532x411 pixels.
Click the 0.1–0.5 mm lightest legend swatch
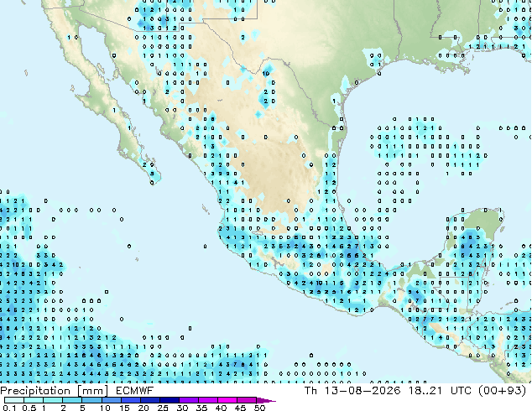pos(14,400)
